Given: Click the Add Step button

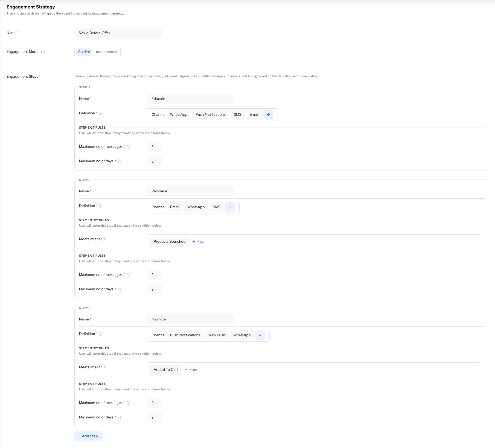Looking at the screenshot, I should click(x=88, y=436).
